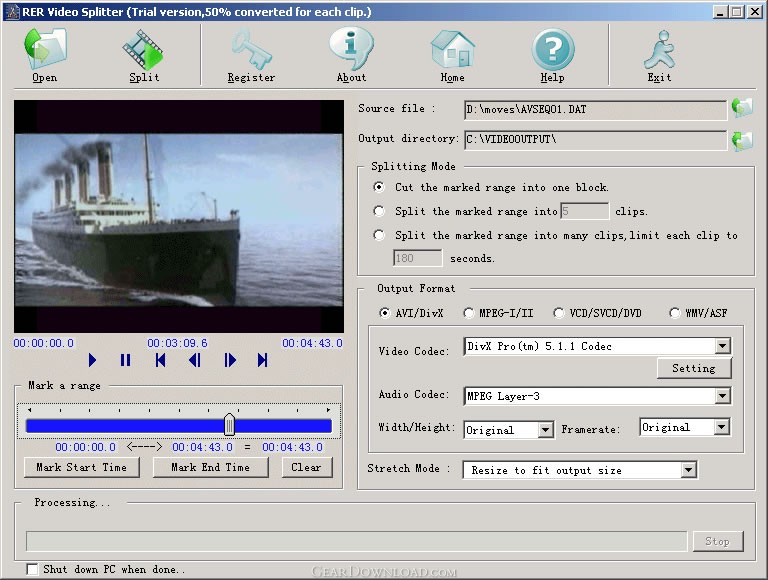The height and width of the screenshot is (580, 768).
Task: Click the 180 seconds limit field
Action: click(418, 258)
